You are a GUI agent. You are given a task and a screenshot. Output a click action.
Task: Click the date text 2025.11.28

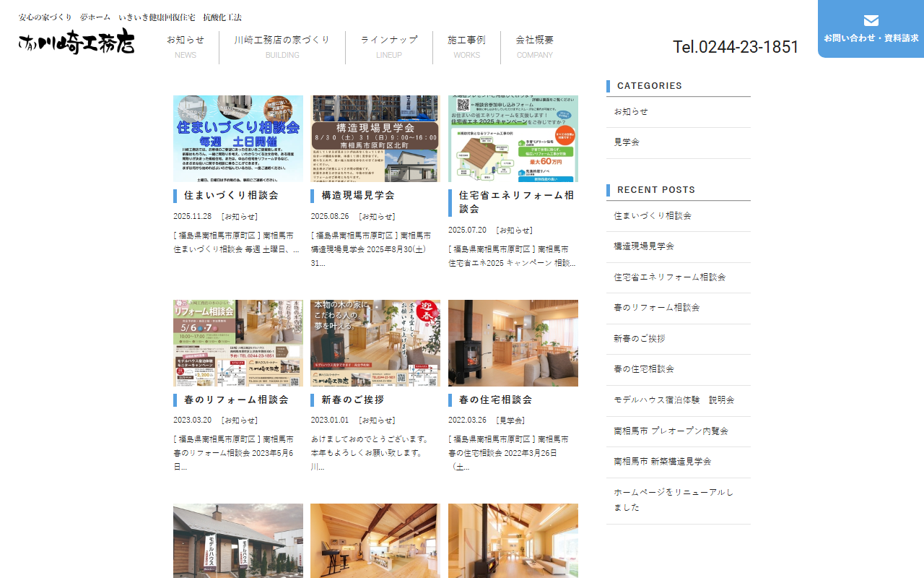[x=192, y=216]
